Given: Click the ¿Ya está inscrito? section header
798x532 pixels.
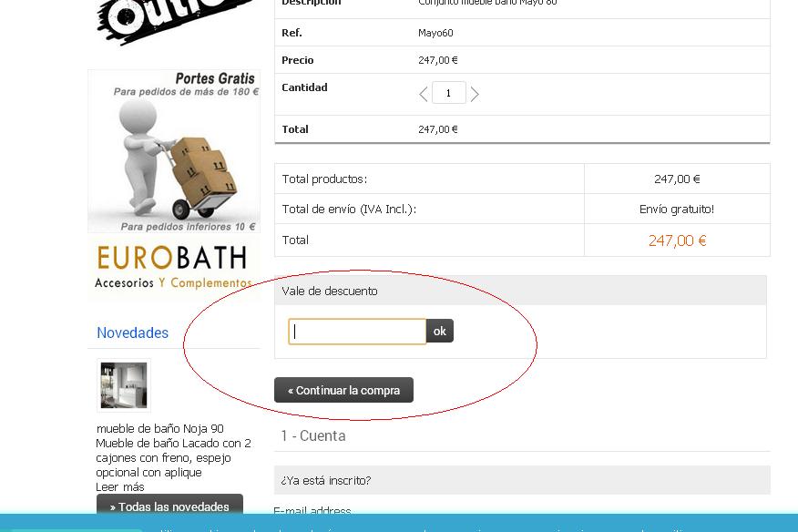Looking at the screenshot, I should 522,480.
